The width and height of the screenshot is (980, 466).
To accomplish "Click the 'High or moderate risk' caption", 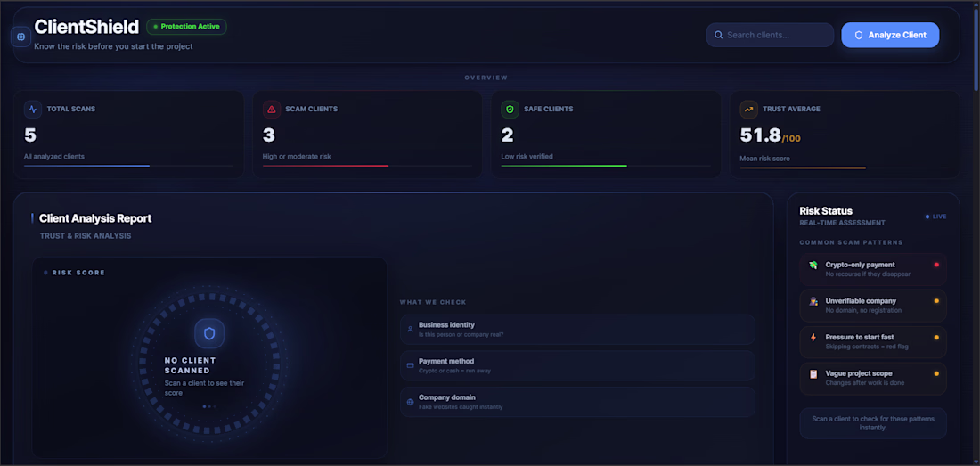I will 297,157.
